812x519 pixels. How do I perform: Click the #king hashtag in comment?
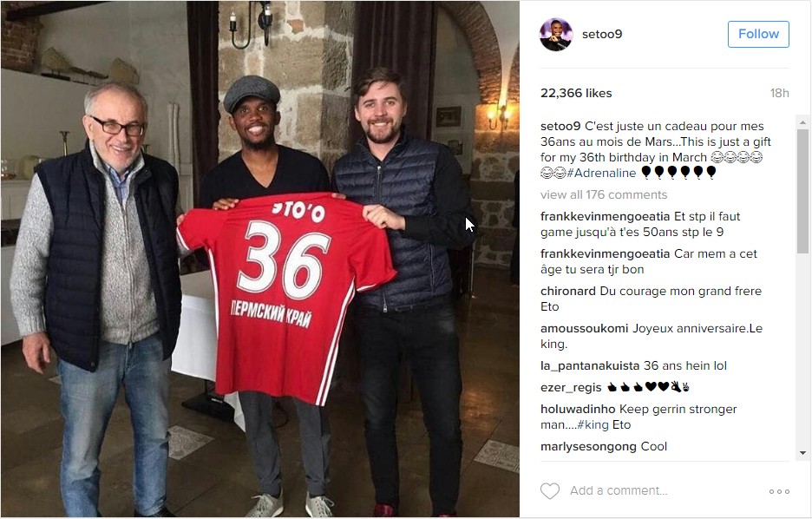coord(593,424)
